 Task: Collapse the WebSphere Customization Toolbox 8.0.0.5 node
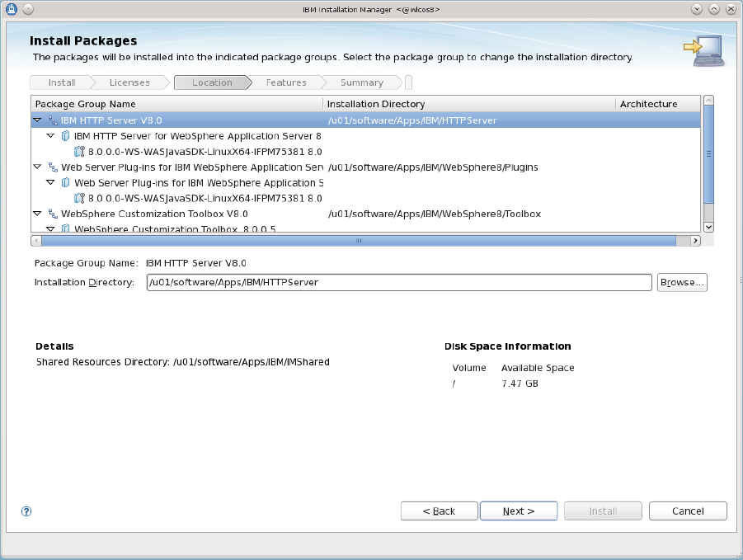click(x=50, y=228)
